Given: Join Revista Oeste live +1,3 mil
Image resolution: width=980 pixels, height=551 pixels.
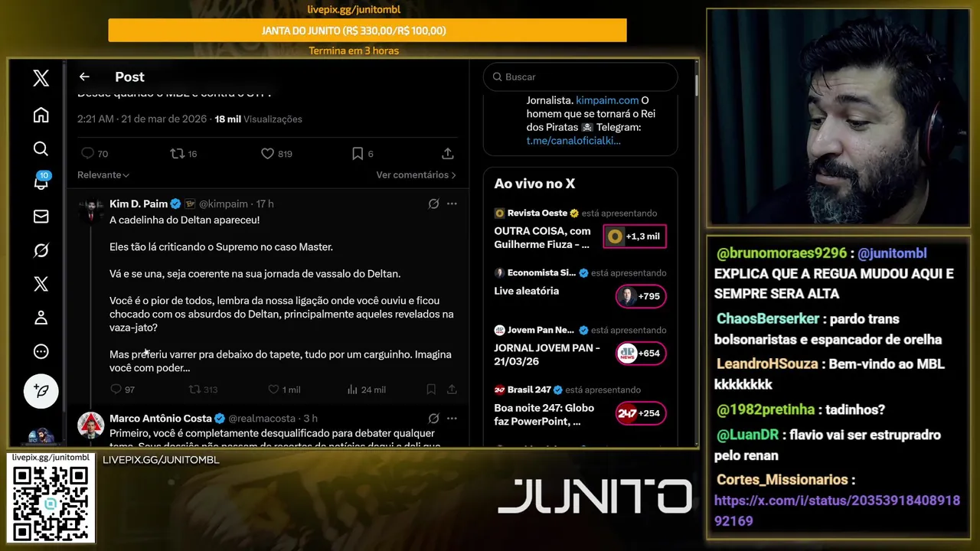Looking at the screenshot, I should coord(635,236).
